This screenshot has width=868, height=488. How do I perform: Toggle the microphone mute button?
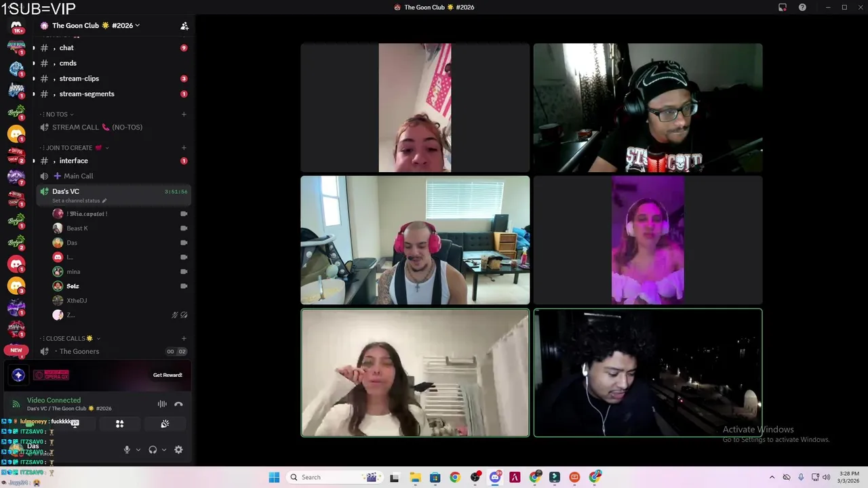[x=127, y=450]
